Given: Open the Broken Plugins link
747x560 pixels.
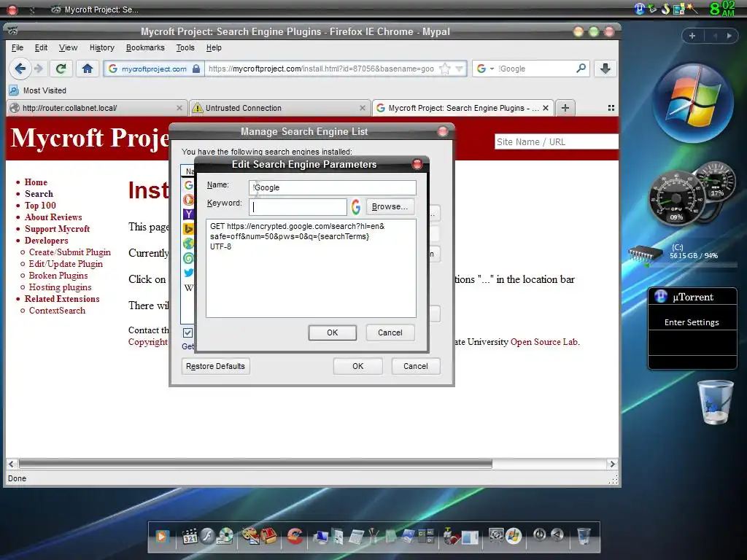Looking at the screenshot, I should click(58, 275).
